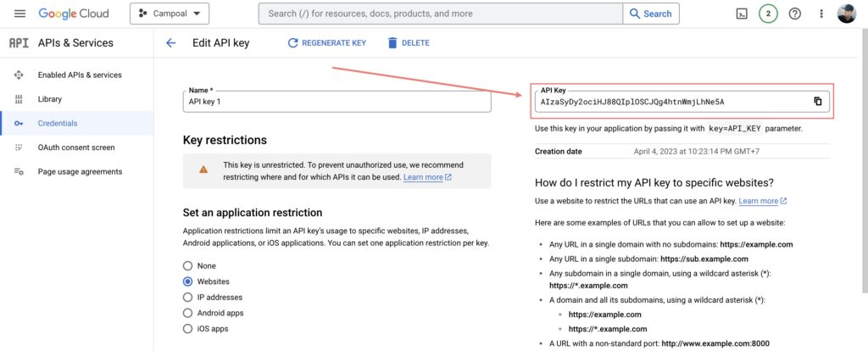Activate Cloud Shell terminal icon
Screen dimensions: 868x351
741,14
